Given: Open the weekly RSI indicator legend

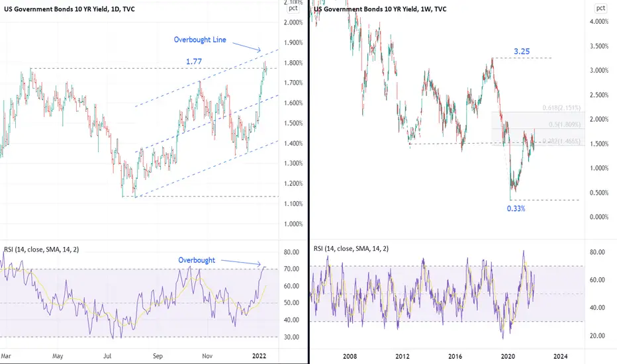Looking at the screenshot, I should pos(351,249).
